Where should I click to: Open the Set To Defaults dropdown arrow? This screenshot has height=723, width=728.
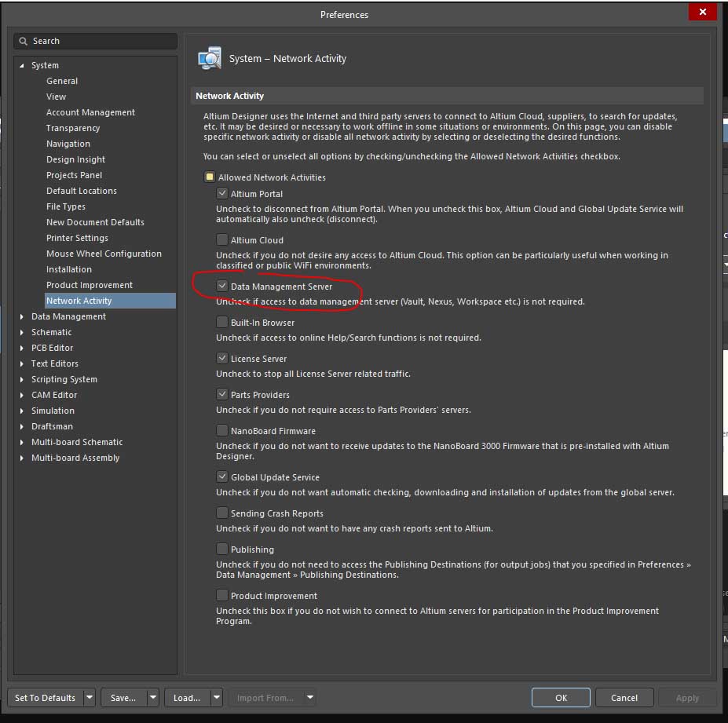[90, 698]
